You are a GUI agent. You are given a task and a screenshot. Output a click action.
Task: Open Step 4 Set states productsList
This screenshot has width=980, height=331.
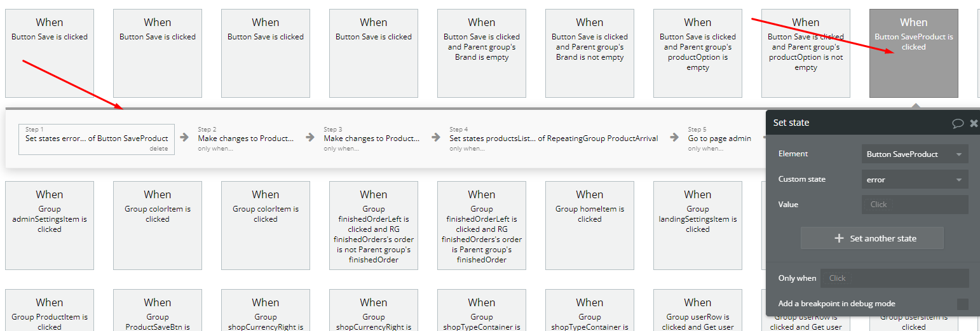tap(553, 138)
